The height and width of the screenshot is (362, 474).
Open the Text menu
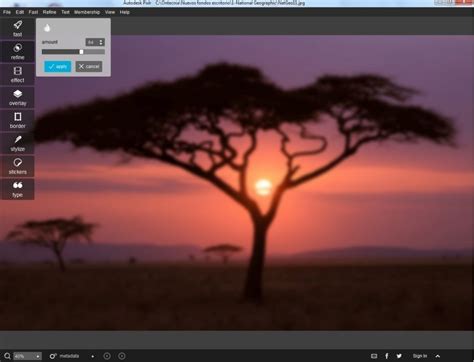click(x=65, y=12)
